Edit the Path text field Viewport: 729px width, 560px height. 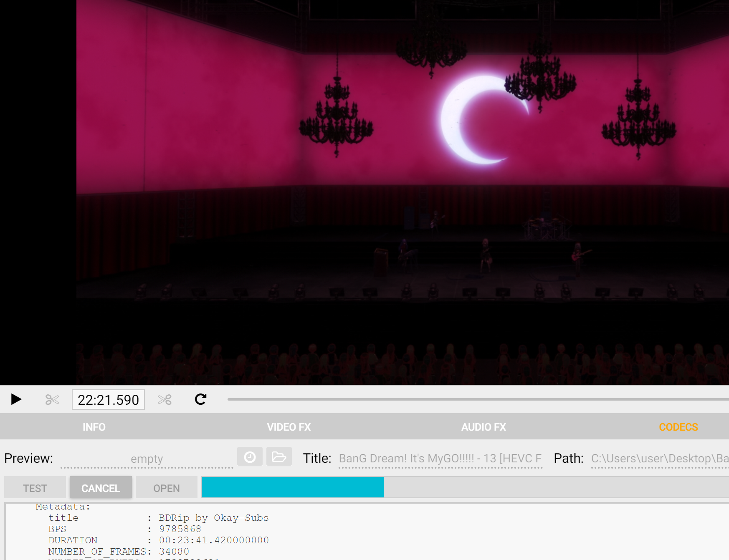(x=660, y=459)
